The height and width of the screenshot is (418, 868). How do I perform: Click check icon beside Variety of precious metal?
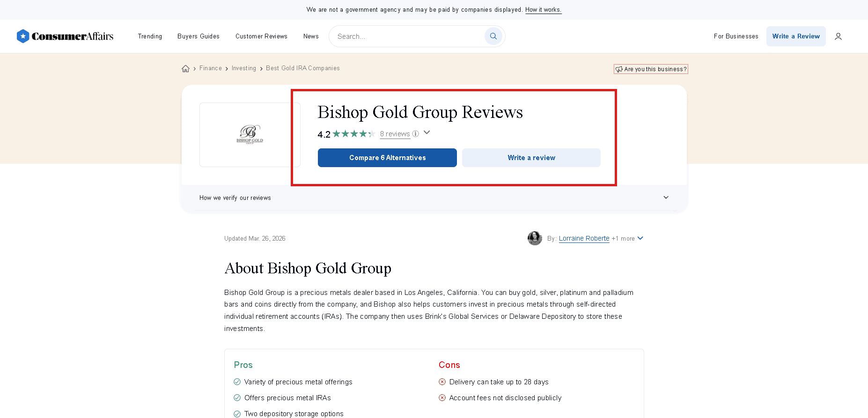(237, 382)
